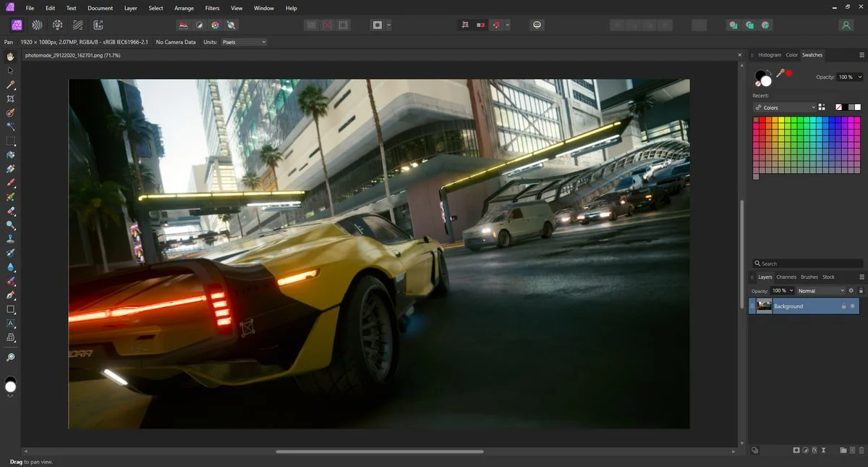Viewport: 868px width, 467px height.
Task: Switch to the Tone Mapping Persona
Action: tap(78, 25)
